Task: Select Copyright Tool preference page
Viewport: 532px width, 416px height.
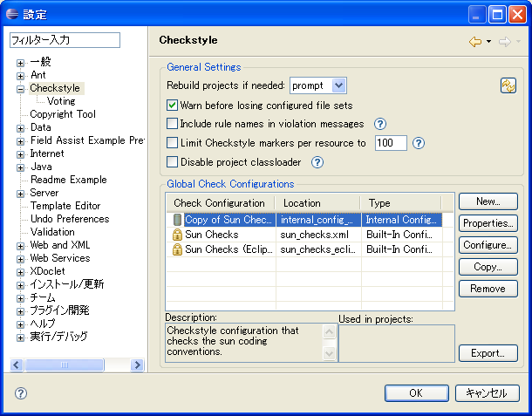Action: [x=63, y=114]
